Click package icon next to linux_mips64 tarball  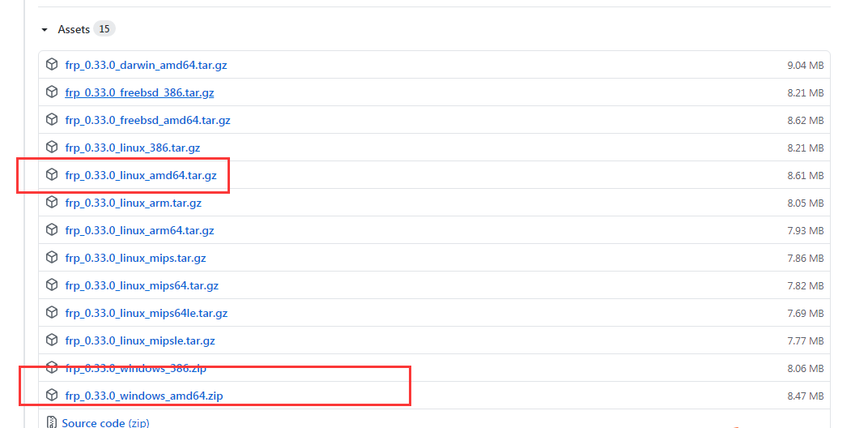tap(52, 285)
